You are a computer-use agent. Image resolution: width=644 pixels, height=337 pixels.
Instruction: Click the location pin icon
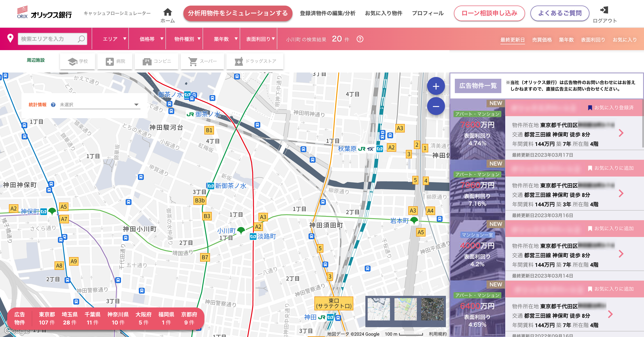coord(10,38)
